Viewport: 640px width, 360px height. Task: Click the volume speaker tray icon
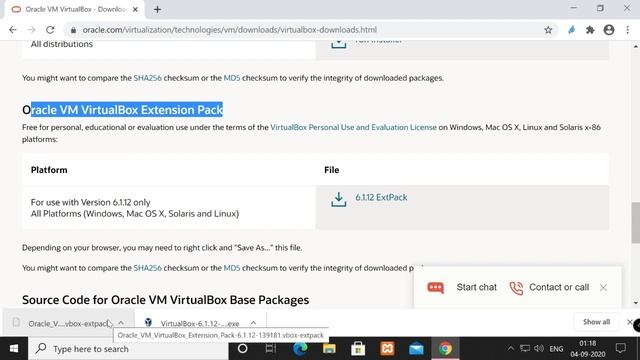[x=539, y=349]
